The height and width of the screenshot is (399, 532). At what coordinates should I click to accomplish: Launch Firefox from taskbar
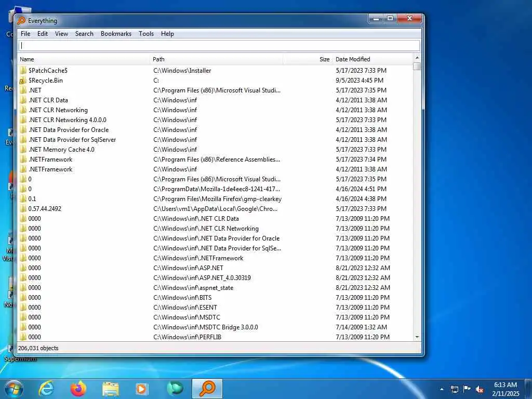point(78,389)
